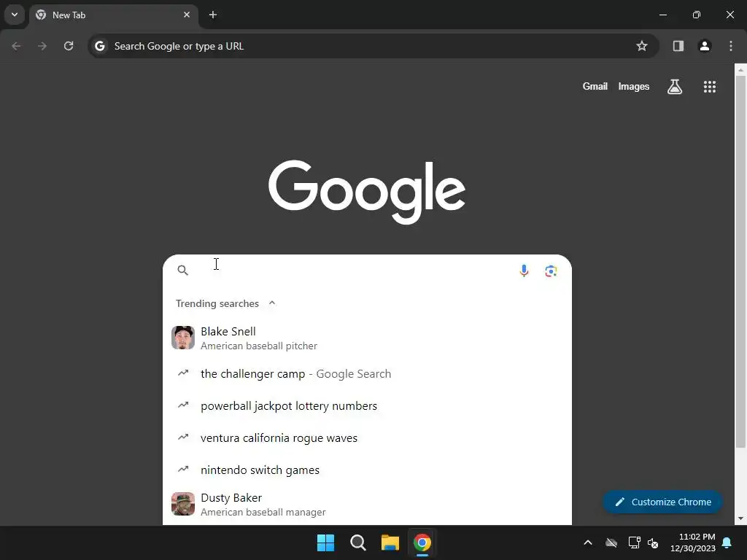Image resolution: width=747 pixels, height=560 pixels.
Task: Select the New Tab browser tab
Action: (x=113, y=15)
